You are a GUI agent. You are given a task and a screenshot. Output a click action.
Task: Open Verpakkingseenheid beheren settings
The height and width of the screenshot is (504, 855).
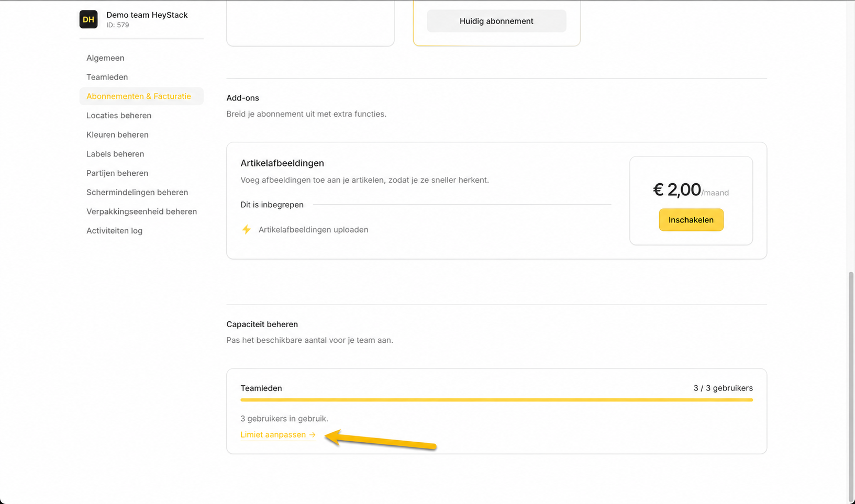point(141,211)
